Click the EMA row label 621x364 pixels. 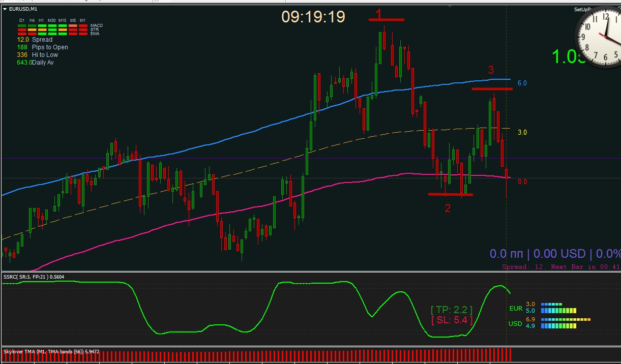tap(95, 34)
